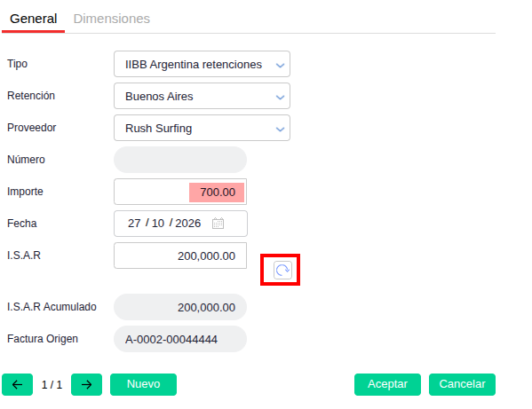Click the 'Buenos Aires' selected value
This screenshot has width=532, height=409.
click(x=159, y=97)
